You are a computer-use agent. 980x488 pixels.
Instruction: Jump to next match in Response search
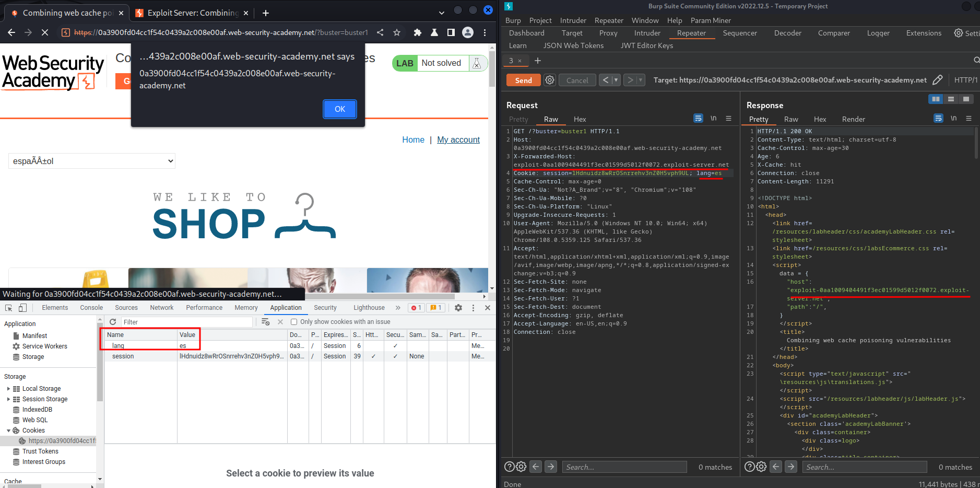coord(791,467)
